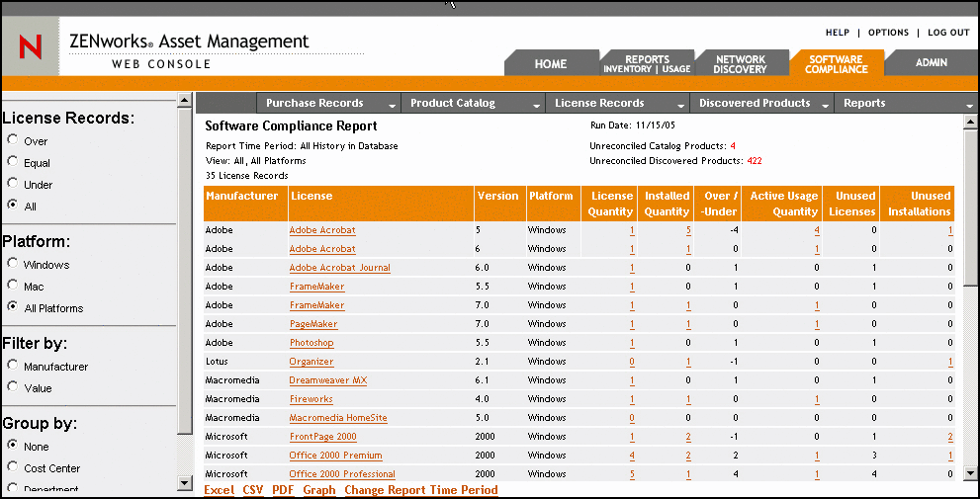
Task: Open the License Records dropdown menu
Action: tap(618, 103)
